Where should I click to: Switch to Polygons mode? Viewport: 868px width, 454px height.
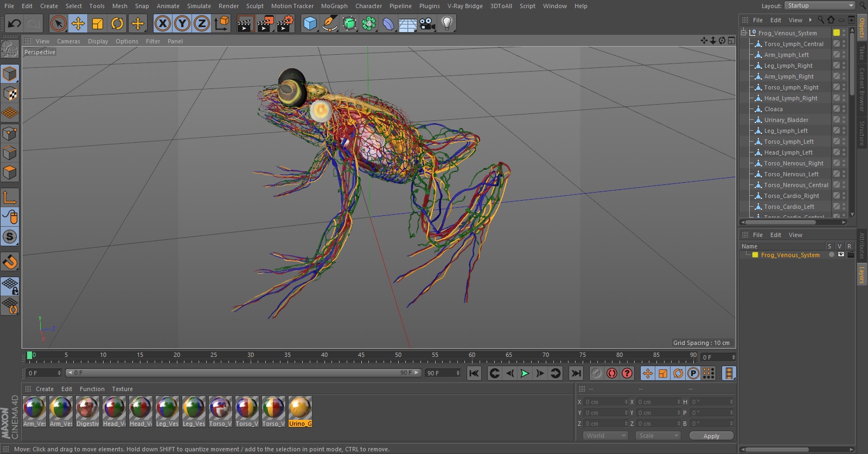[x=10, y=173]
